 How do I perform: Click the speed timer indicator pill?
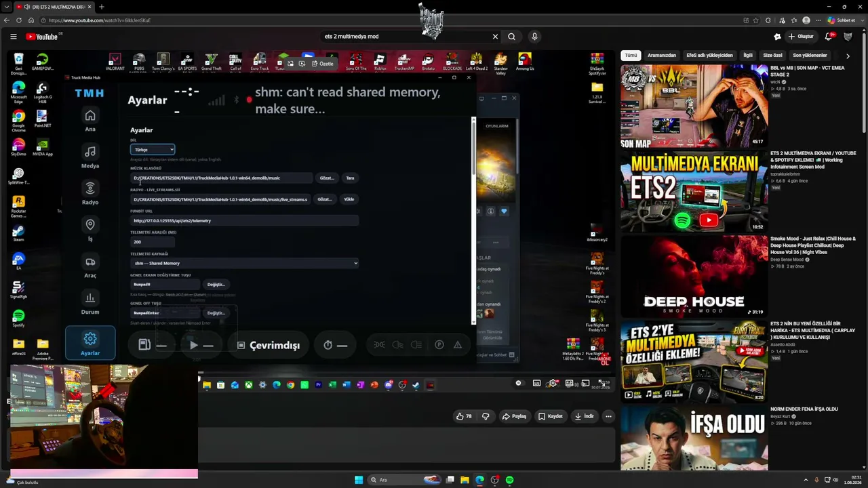coord(335,345)
